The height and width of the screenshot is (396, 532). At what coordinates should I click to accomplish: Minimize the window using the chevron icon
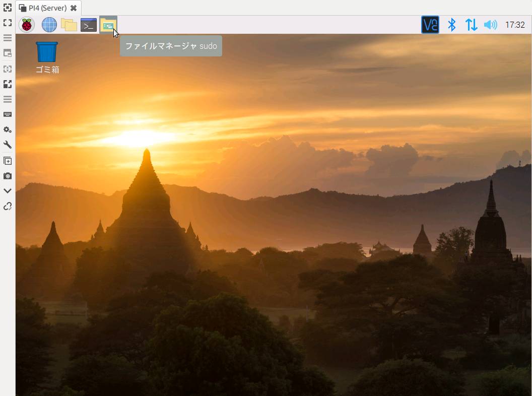click(x=8, y=191)
